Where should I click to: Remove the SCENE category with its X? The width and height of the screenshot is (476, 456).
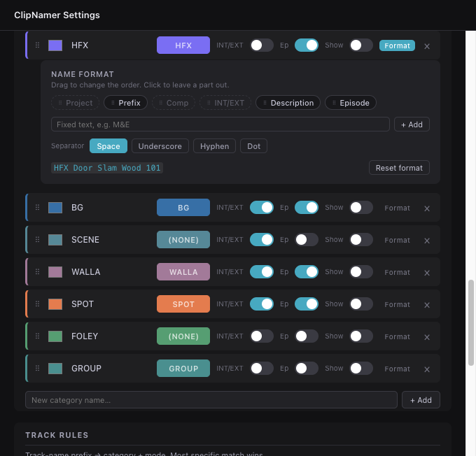(x=427, y=241)
